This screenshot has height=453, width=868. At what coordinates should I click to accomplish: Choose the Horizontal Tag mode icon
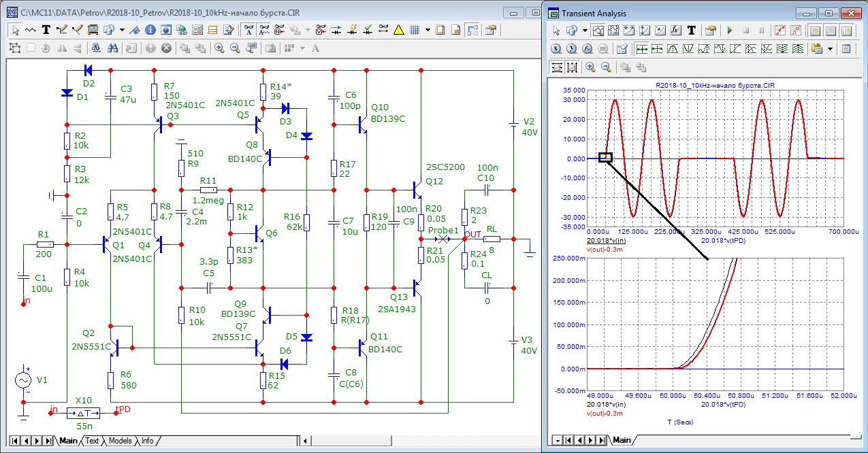(x=629, y=31)
